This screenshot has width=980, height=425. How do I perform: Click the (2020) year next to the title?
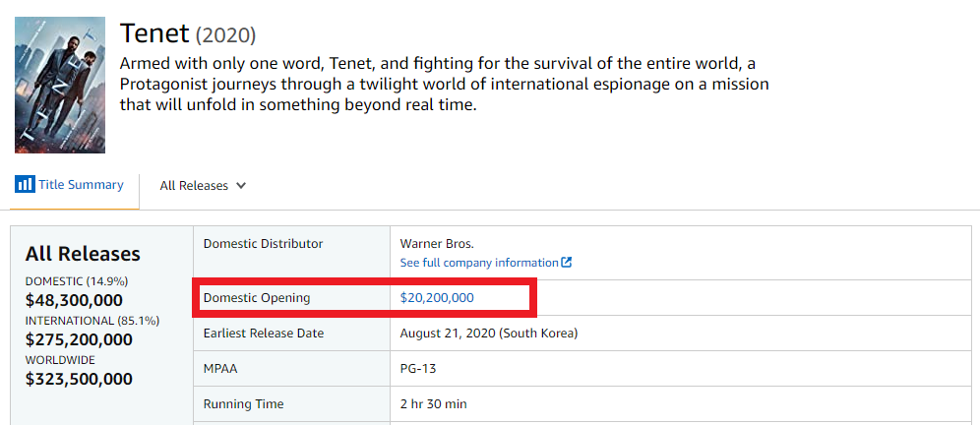tap(225, 35)
